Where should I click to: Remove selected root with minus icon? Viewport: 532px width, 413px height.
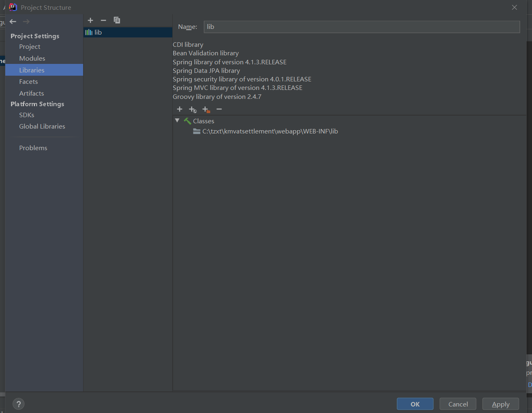coord(219,109)
